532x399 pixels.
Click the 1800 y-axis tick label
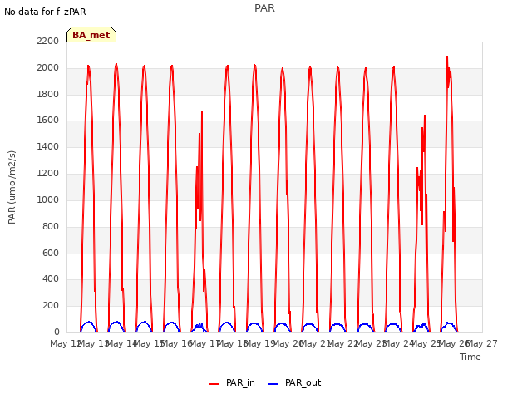click(x=48, y=94)
